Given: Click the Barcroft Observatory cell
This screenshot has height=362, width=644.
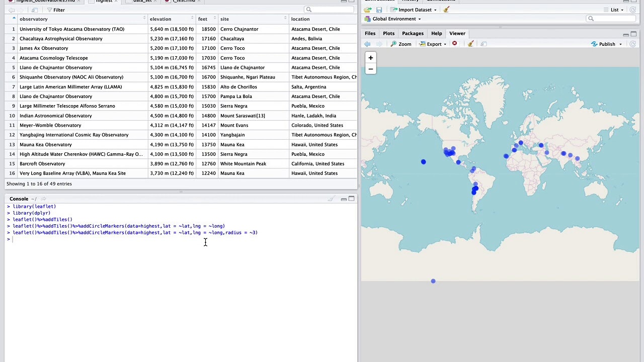Looking at the screenshot, I should tap(83, 164).
